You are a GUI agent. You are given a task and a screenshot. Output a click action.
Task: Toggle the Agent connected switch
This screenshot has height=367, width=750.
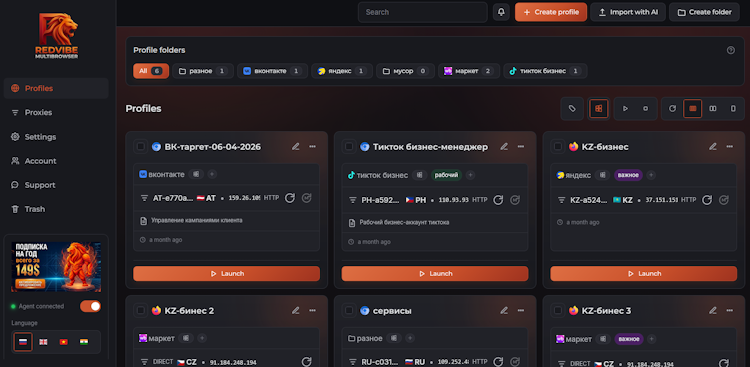coord(90,306)
